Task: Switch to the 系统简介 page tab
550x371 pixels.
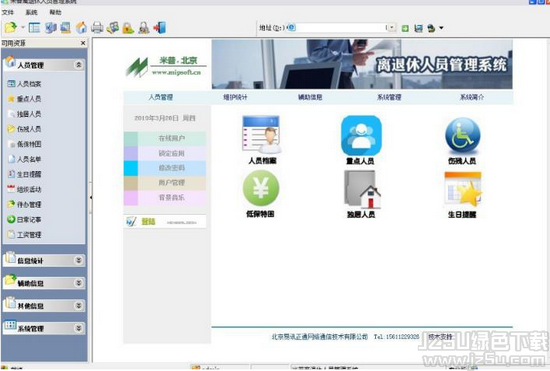Action: point(472,97)
